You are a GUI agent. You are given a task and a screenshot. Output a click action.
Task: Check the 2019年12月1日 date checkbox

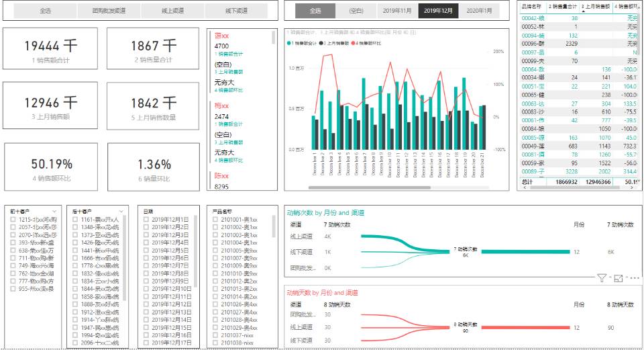[x=146, y=220]
